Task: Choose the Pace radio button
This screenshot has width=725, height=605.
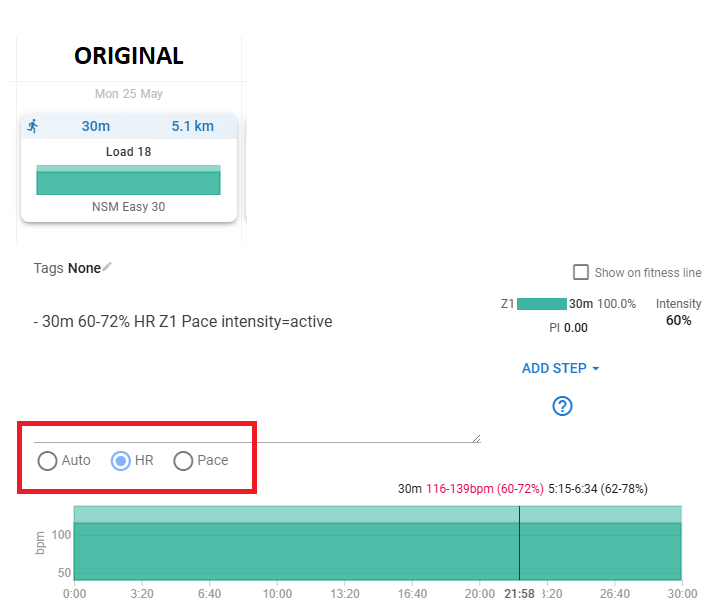Action: (x=183, y=461)
